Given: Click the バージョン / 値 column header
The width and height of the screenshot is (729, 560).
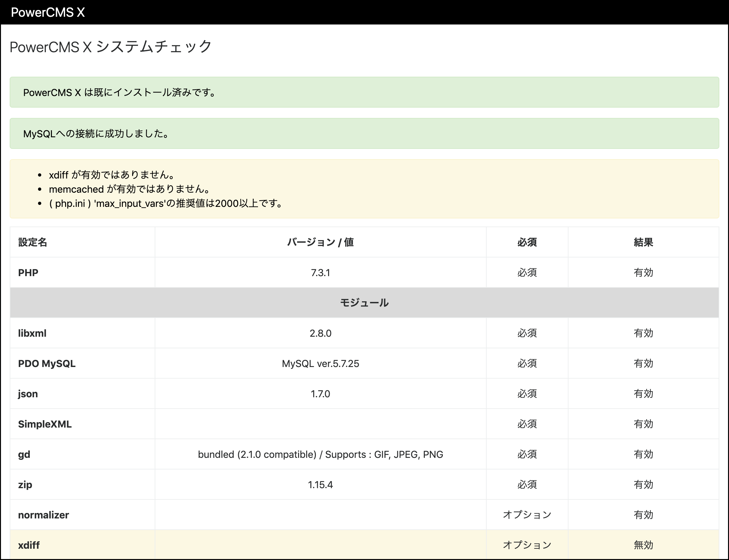Looking at the screenshot, I should pos(321,242).
